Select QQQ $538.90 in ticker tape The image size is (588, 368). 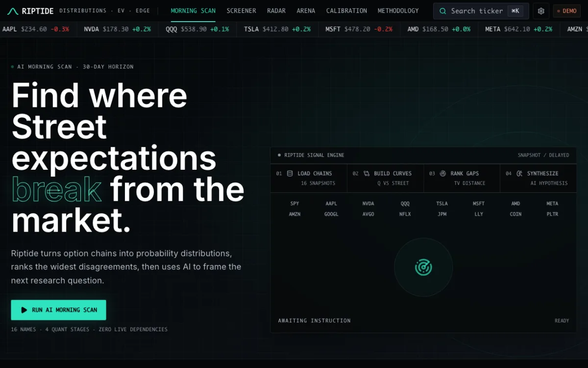[x=197, y=29]
